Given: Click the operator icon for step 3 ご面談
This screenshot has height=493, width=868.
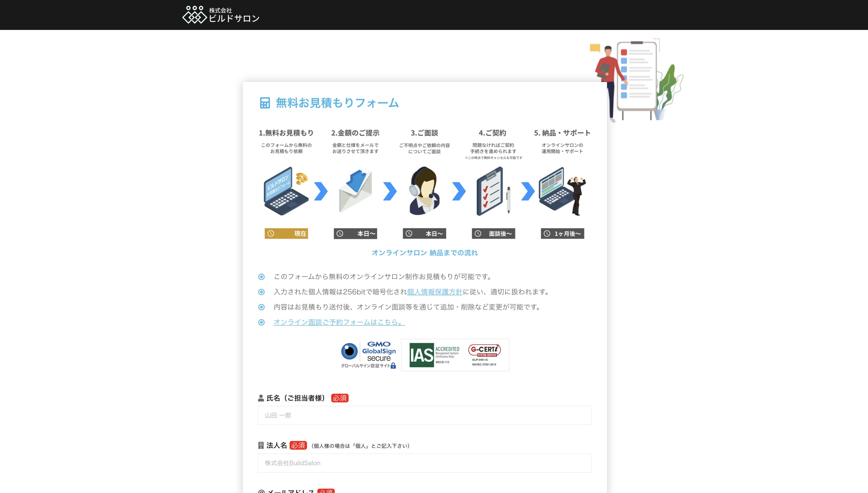Looking at the screenshot, I should (x=424, y=191).
